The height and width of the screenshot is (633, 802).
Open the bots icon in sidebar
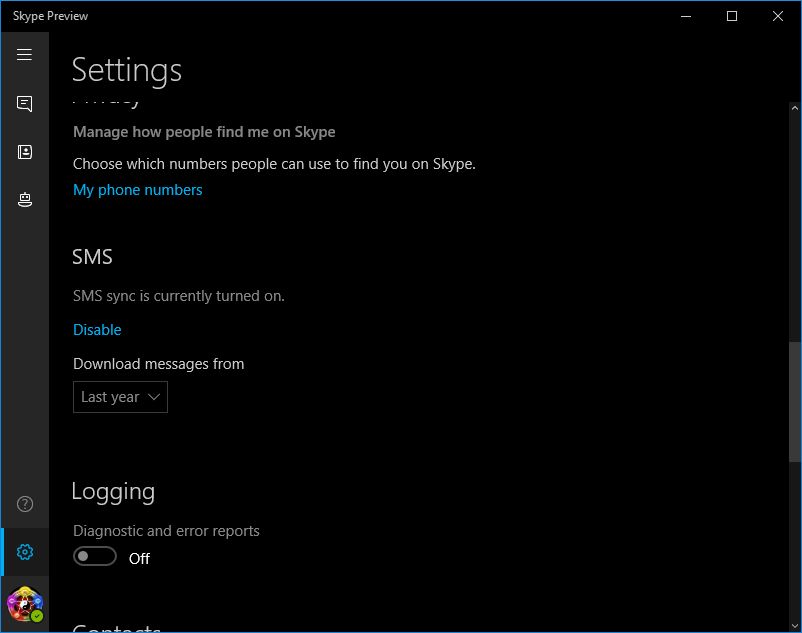[25, 199]
